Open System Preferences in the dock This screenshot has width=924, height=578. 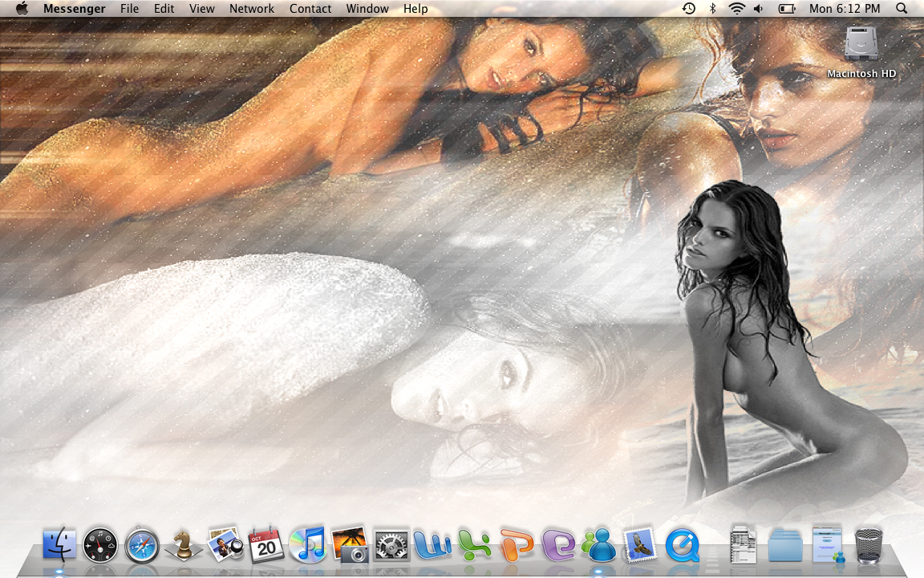[x=391, y=545]
